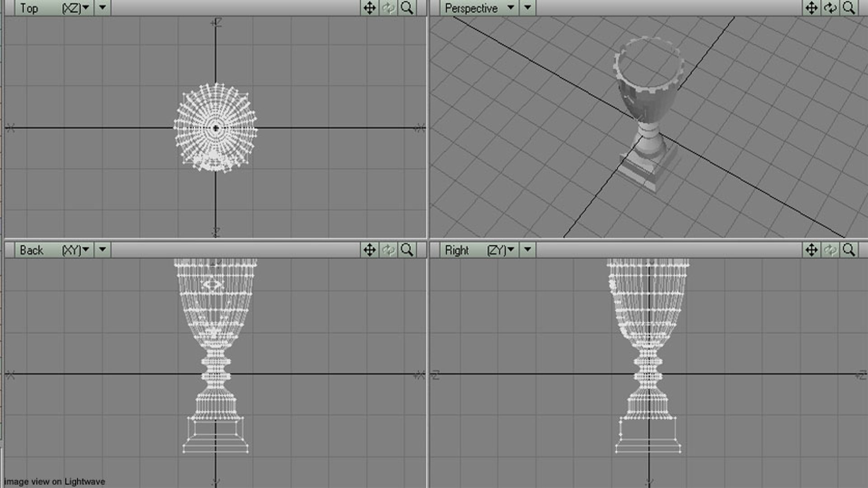Viewport: 868px width, 488px height.
Task: Click the zoom magnifier icon in Top viewport
Action: coord(407,8)
